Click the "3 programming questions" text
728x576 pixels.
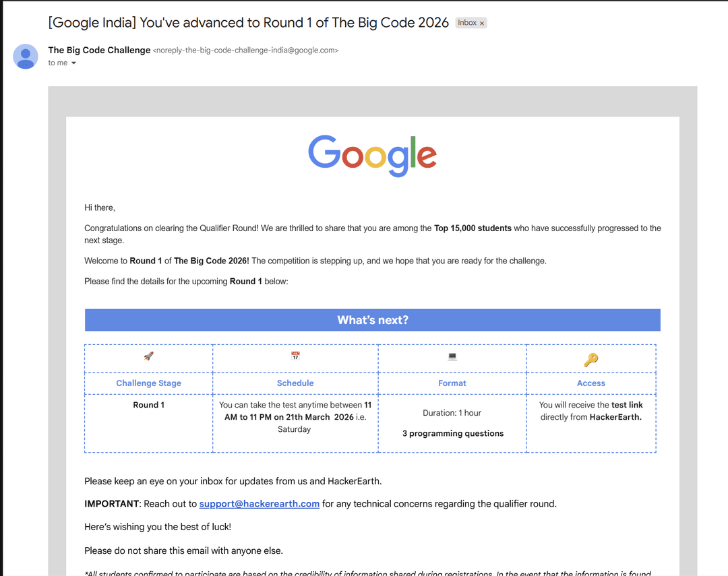(x=452, y=434)
